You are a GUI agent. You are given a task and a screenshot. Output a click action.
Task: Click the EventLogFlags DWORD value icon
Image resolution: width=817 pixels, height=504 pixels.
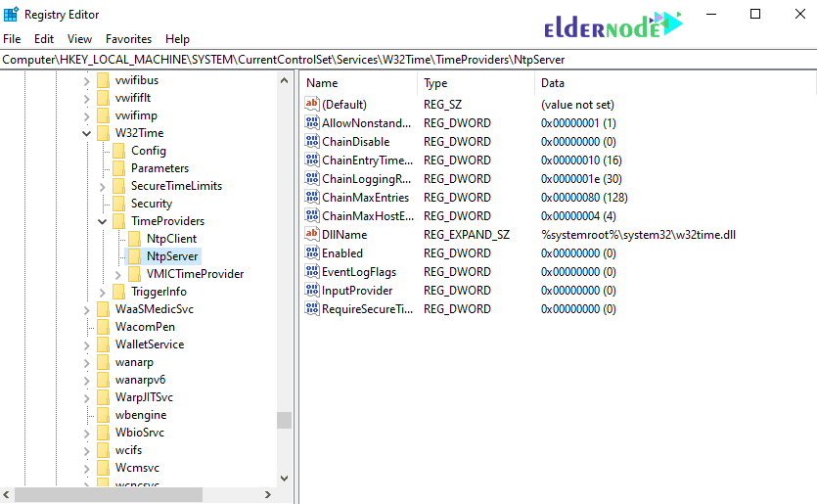click(313, 272)
